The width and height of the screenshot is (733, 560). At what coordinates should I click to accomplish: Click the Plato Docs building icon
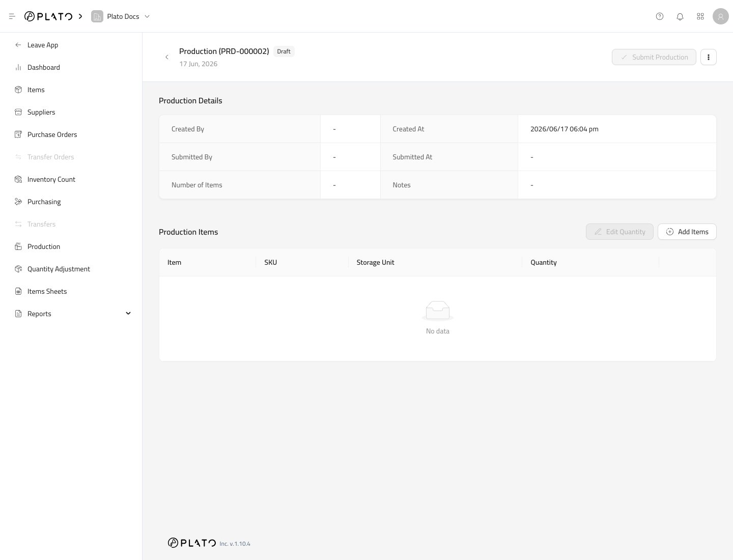tap(97, 16)
